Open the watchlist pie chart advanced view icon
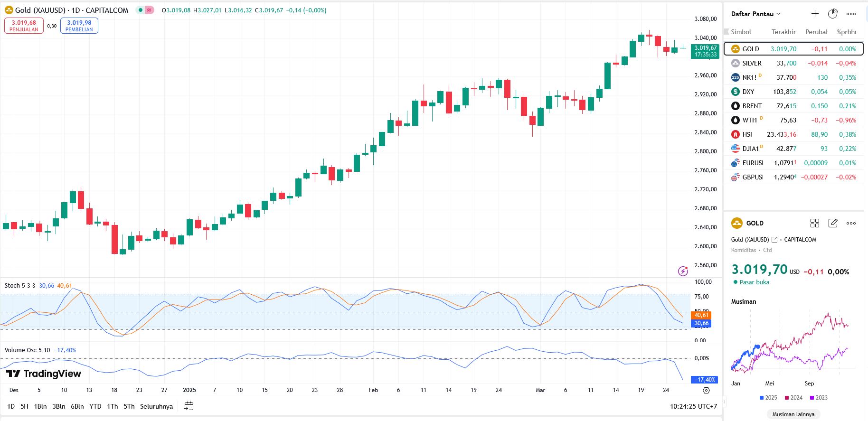Viewport: 868px width, 421px height. (833, 14)
